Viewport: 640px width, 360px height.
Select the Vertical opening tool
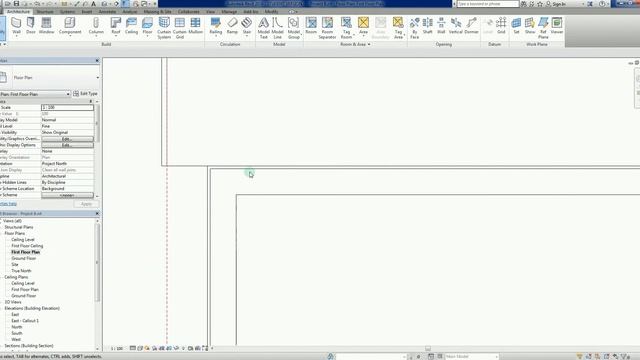[x=456, y=26]
